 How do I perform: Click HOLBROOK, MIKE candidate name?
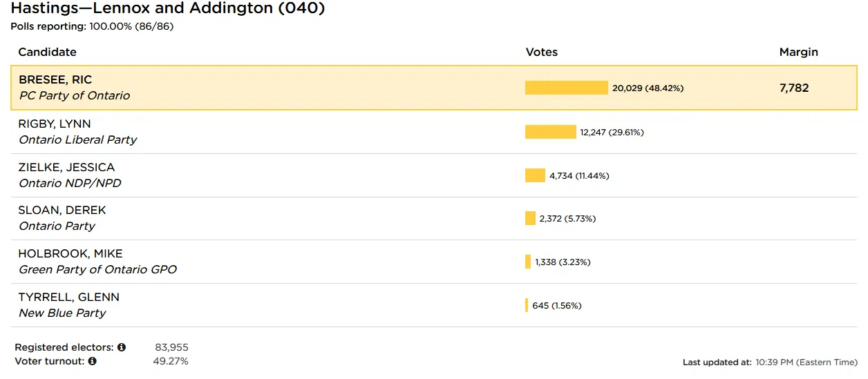click(70, 253)
